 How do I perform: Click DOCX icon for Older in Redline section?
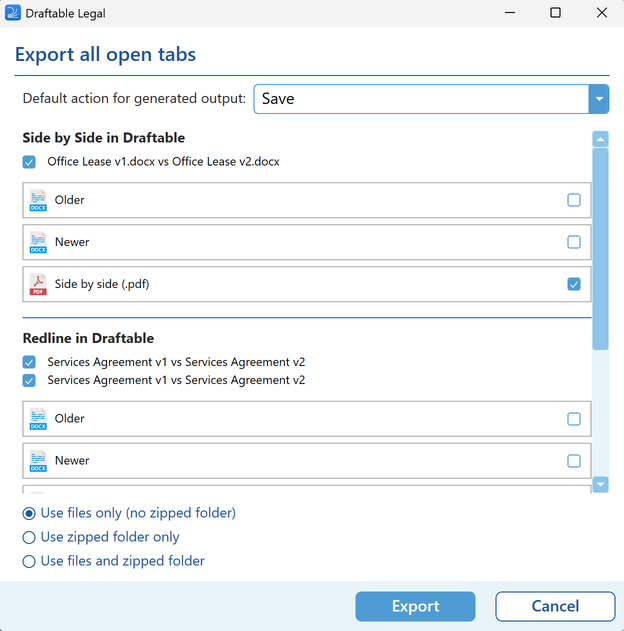coord(38,419)
